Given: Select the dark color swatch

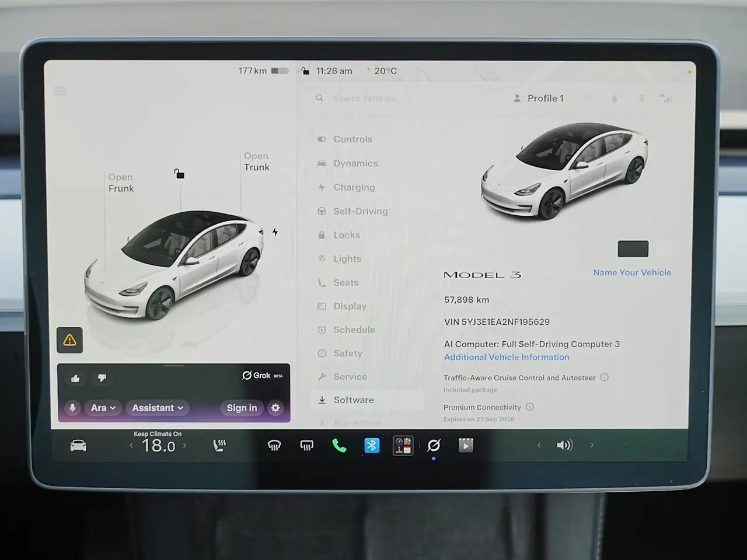Looking at the screenshot, I should pos(633,249).
